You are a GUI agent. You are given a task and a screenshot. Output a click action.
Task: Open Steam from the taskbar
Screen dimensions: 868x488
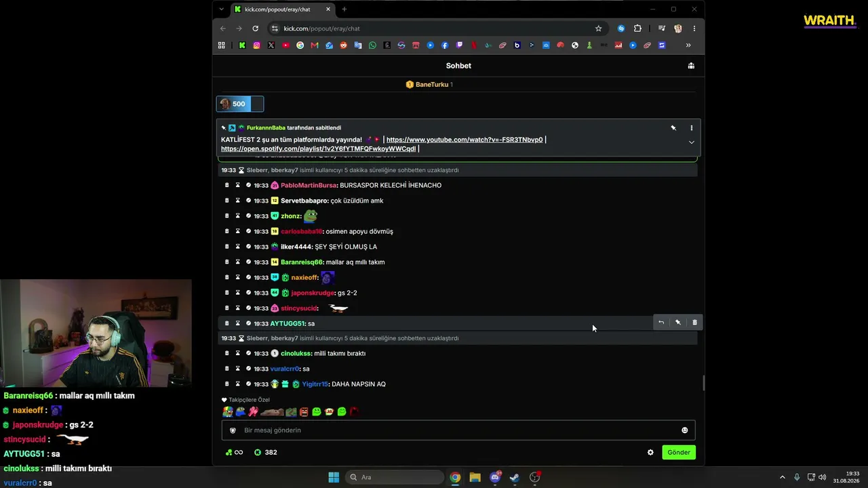tap(515, 477)
